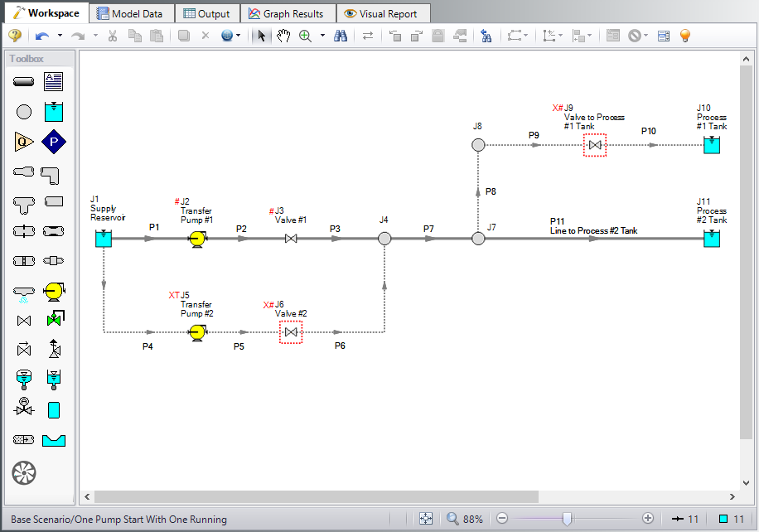This screenshot has width=759, height=532.
Task: Open the Graph Results tab
Action: click(288, 13)
